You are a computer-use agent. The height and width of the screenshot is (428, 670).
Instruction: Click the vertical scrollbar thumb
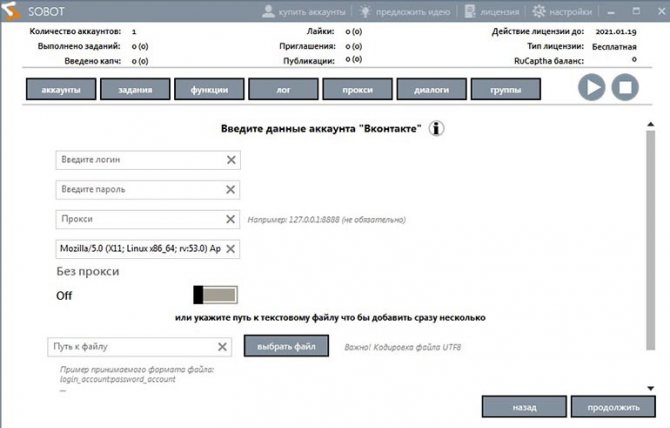click(x=650, y=240)
